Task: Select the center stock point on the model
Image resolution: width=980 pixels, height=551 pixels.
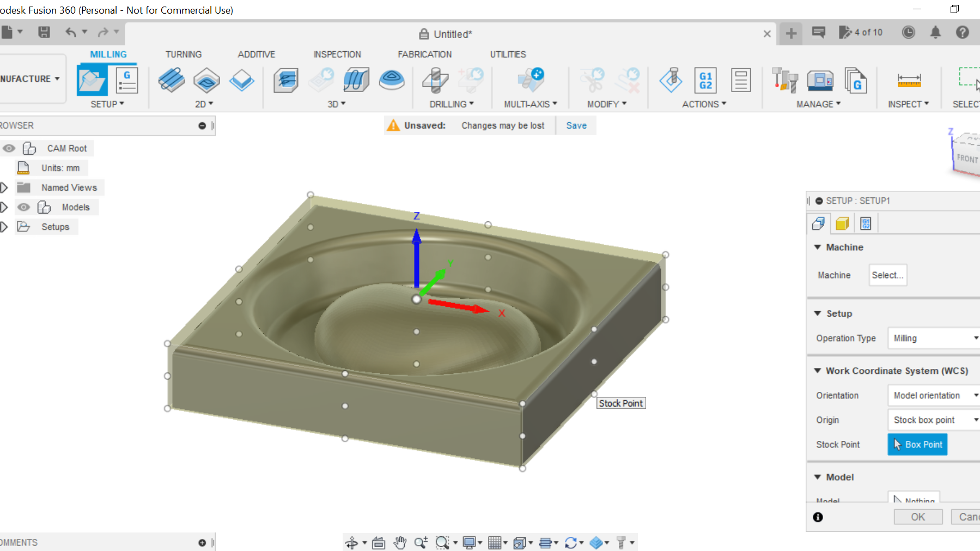Action: tap(417, 299)
